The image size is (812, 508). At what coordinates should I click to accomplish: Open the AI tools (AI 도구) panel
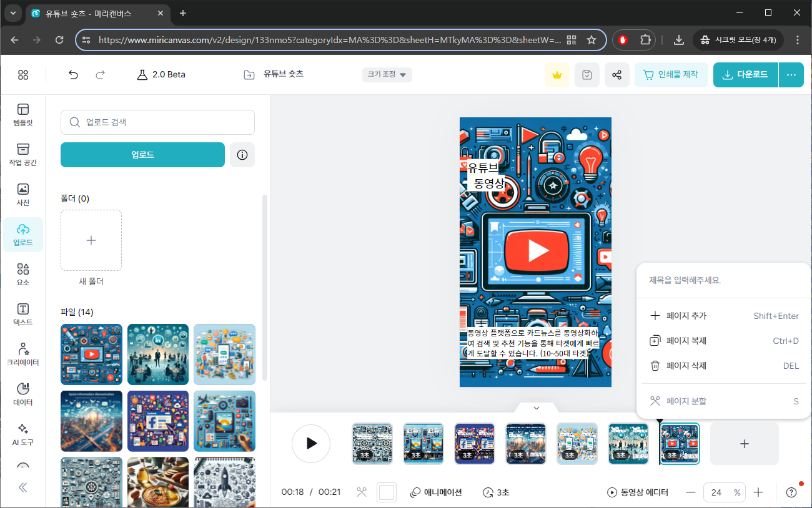tap(23, 434)
